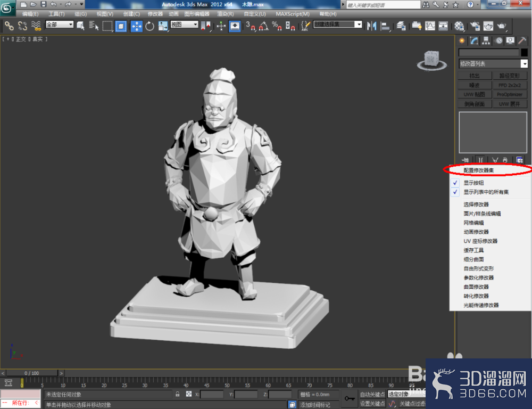Viewport: 532px width, 409px height.
Task: Open the Layer Manager
Action: [x=401, y=26]
